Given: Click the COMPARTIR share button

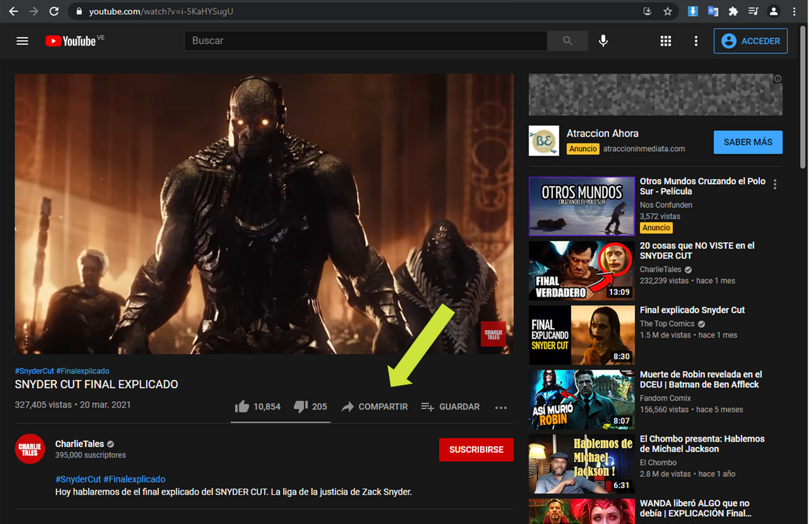Looking at the screenshot, I should coord(374,407).
